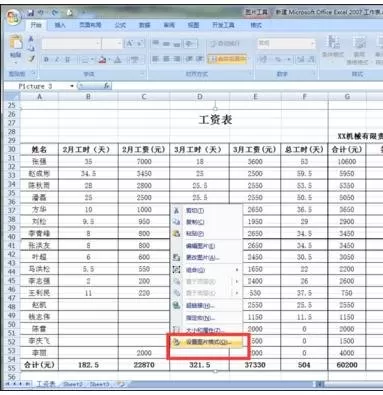Click Save icon in Quick Access Toolbar
383x395 pixels.
point(31,13)
